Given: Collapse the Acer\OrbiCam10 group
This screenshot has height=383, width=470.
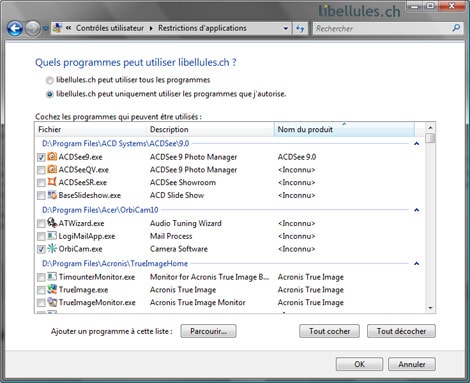Looking at the screenshot, I should point(416,210).
